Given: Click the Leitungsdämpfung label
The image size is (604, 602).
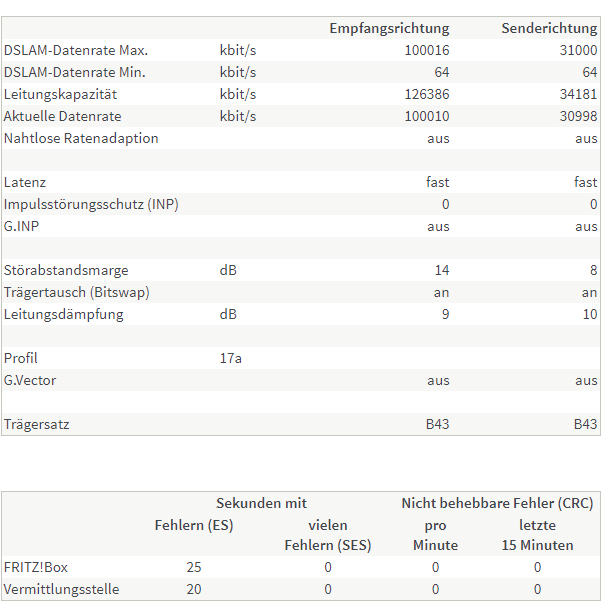Looking at the screenshot, I should pyautogui.click(x=64, y=315).
